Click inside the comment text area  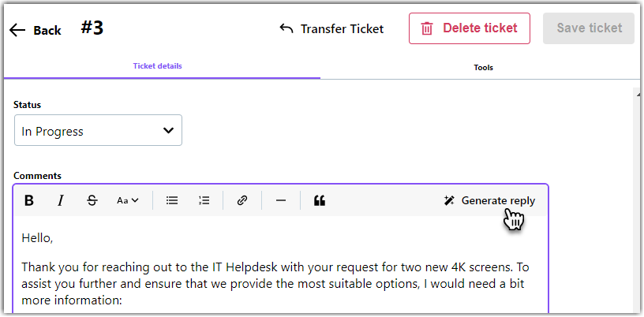coord(281,265)
